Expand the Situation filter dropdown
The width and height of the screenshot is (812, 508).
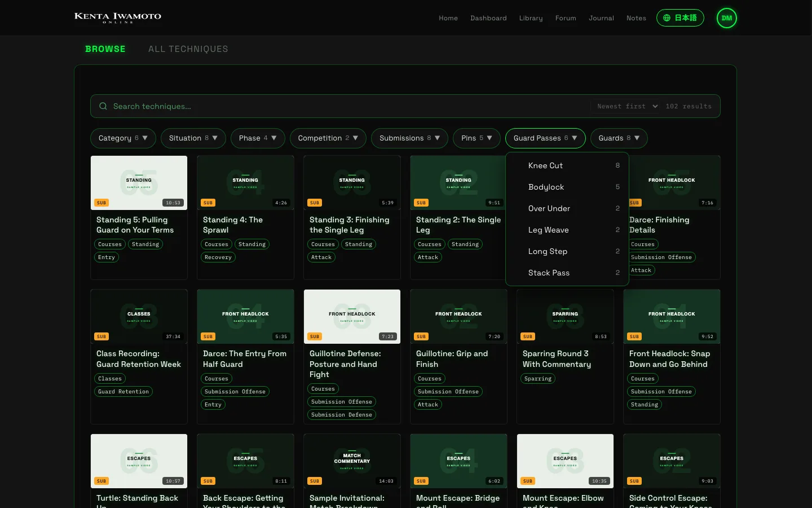(193, 138)
